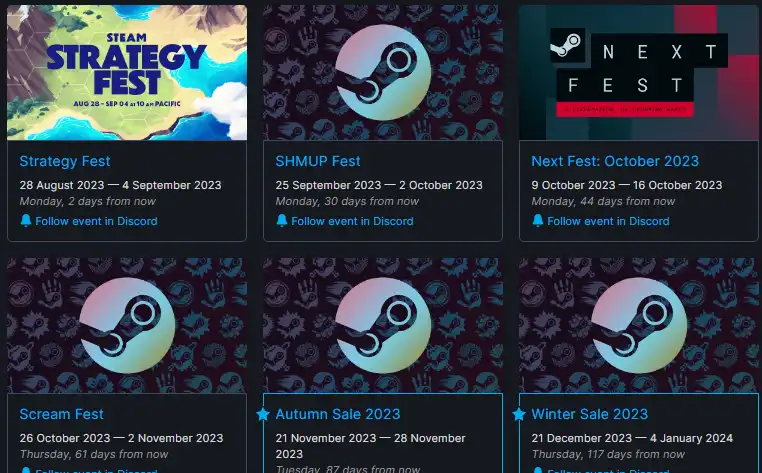Follow Strategy Fest event in Discord
The height and width of the screenshot is (473, 762).
96,221
